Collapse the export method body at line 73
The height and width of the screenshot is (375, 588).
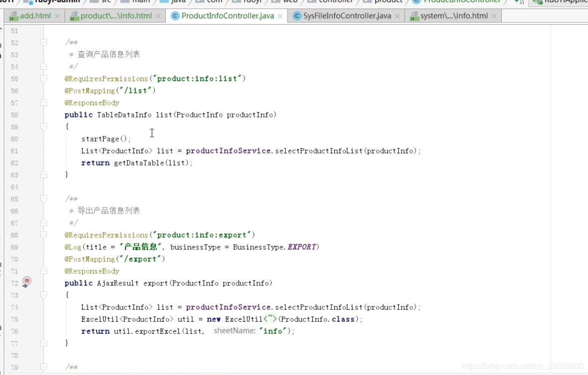click(x=43, y=295)
